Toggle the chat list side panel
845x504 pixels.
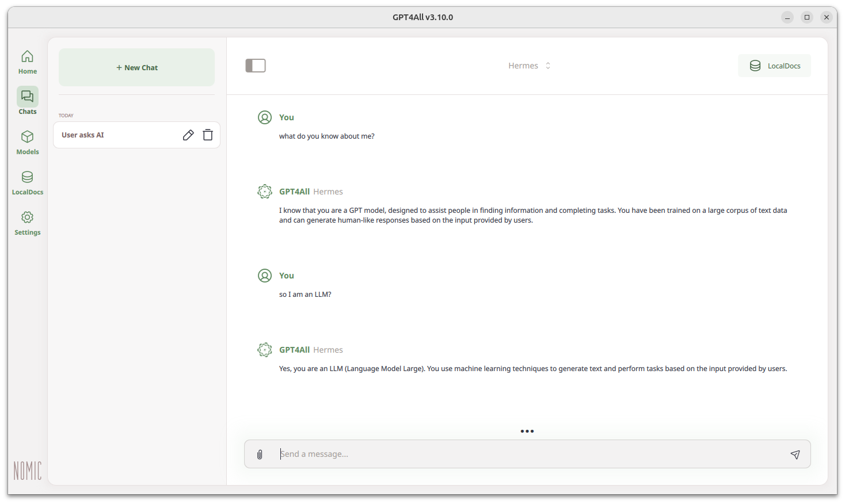tap(256, 66)
